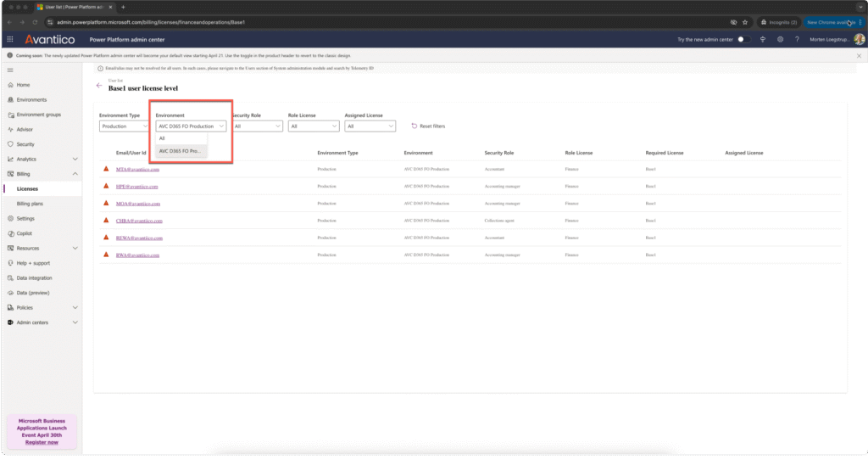Screen dimensions: 868x465
Task: Click the Environment Type column header
Action: (x=337, y=153)
